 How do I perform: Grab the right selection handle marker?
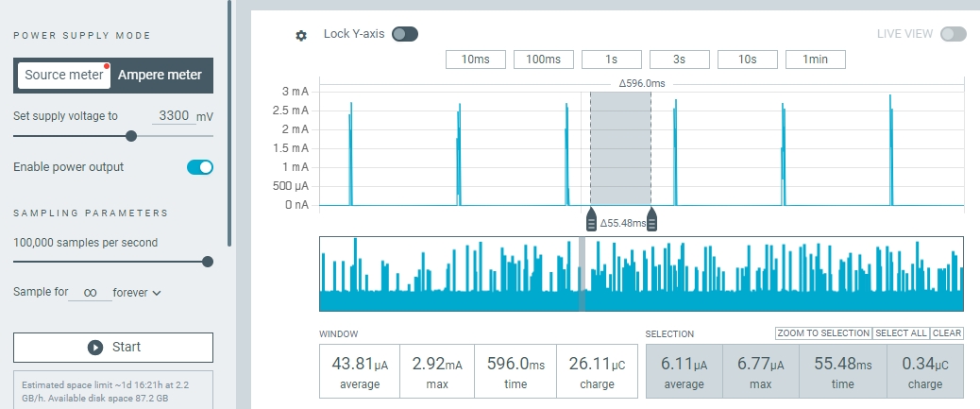[x=651, y=219]
